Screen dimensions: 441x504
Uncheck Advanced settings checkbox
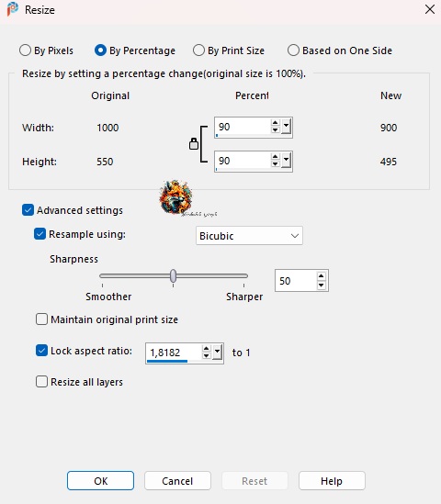coord(28,210)
